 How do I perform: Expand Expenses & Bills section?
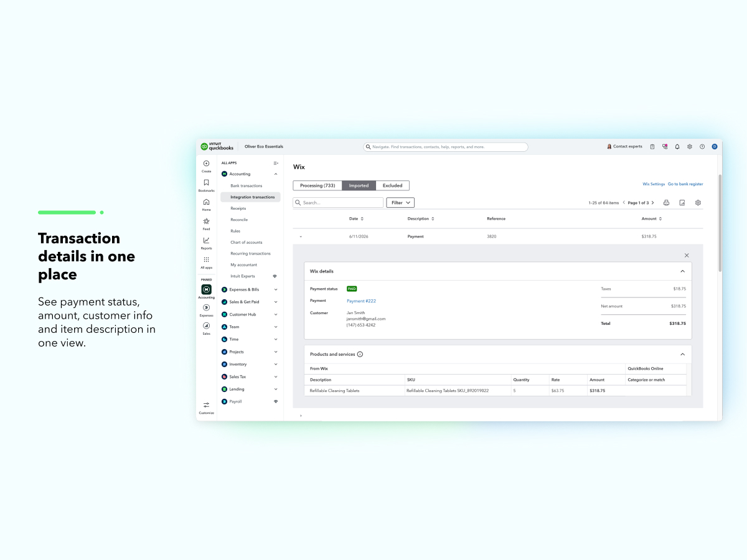pos(276,289)
